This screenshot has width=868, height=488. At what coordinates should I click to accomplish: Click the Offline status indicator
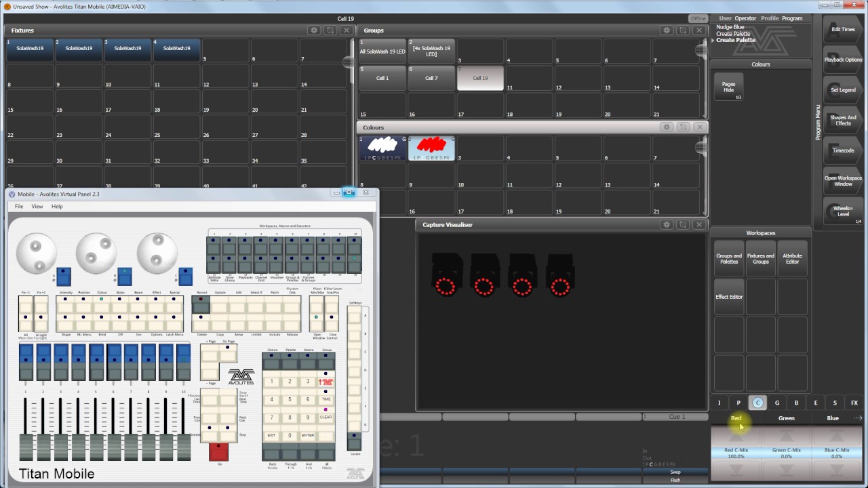698,19
